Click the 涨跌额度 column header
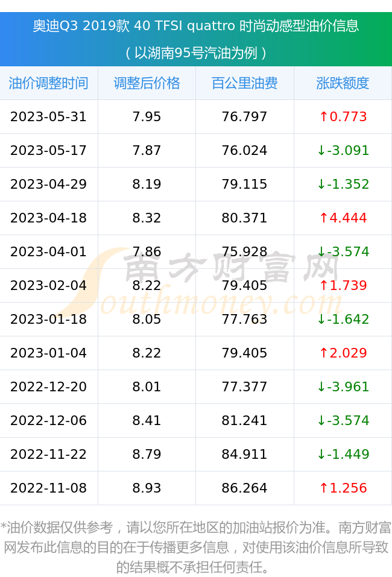 343,83
